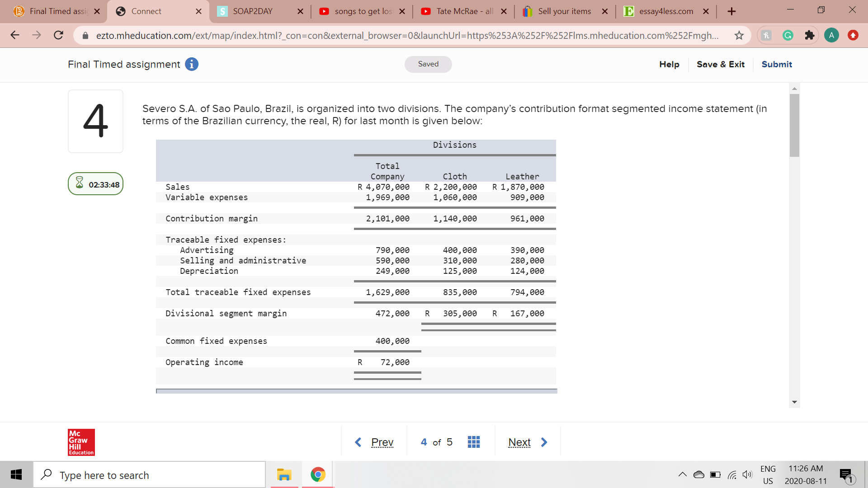Open File Explorer from the taskbar
The width and height of the screenshot is (868, 488).
(284, 475)
